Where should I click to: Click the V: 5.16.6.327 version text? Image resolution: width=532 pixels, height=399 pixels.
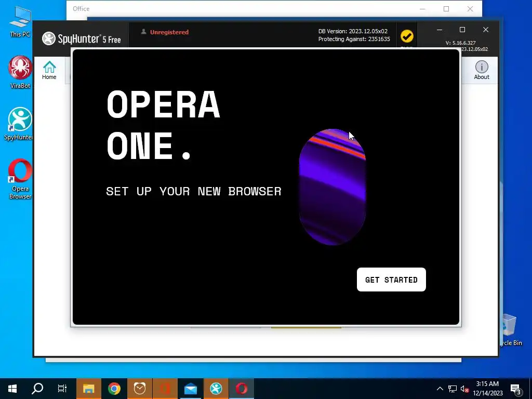(x=460, y=43)
